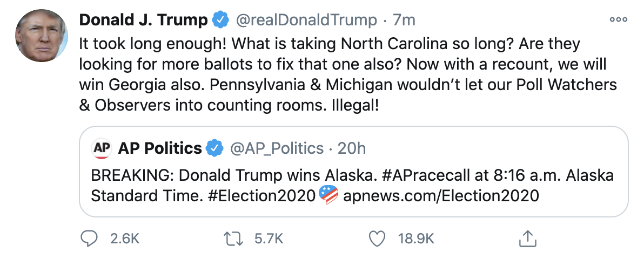644x259 pixels.
Task: Retweet this tweet using the retweet icon
Action: pos(234,238)
